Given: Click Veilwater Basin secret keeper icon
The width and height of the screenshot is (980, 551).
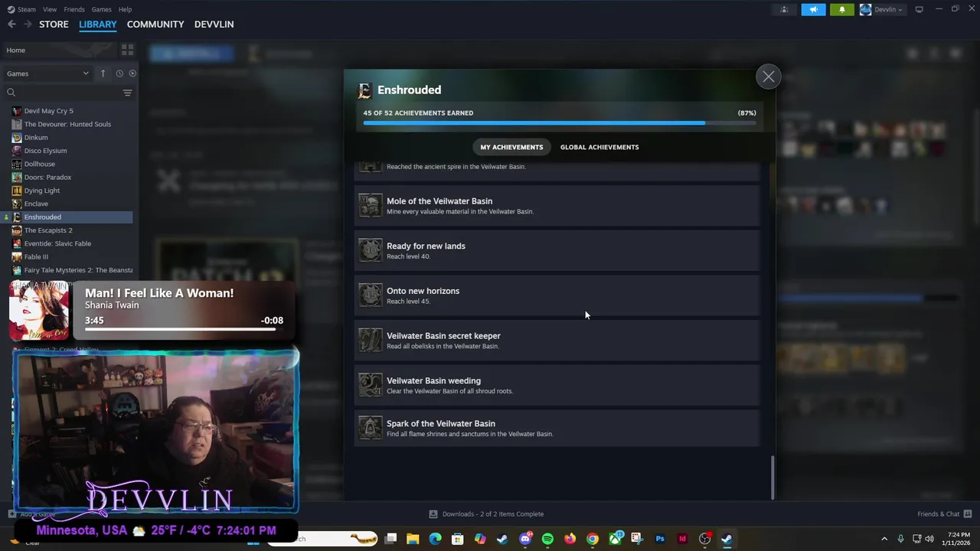Looking at the screenshot, I should (371, 340).
